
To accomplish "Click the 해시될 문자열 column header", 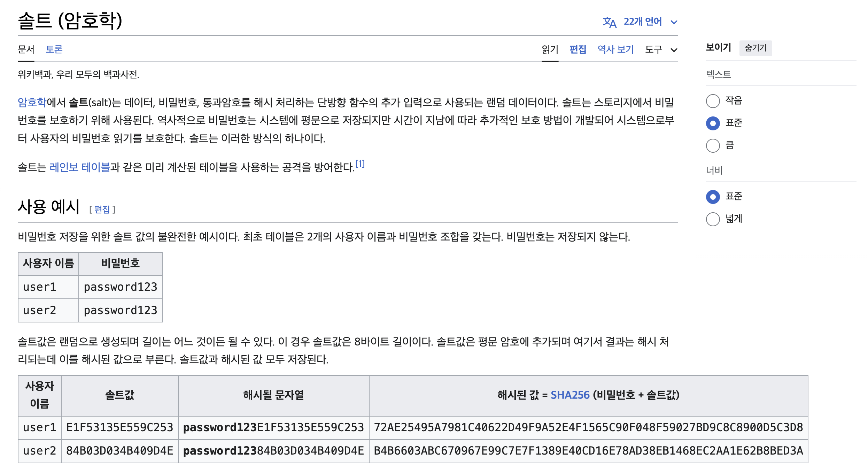I will pyautogui.click(x=274, y=395).
